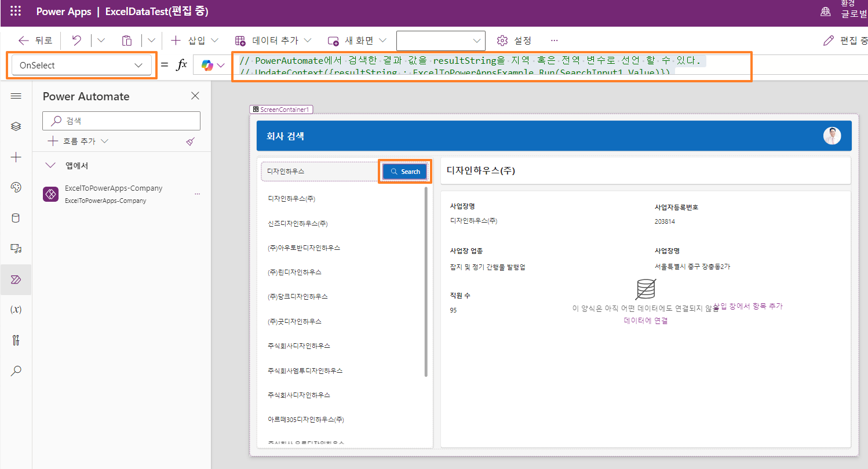The width and height of the screenshot is (868, 469).
Task: Open the app launcher waffle icon
Action: (16, 12)
